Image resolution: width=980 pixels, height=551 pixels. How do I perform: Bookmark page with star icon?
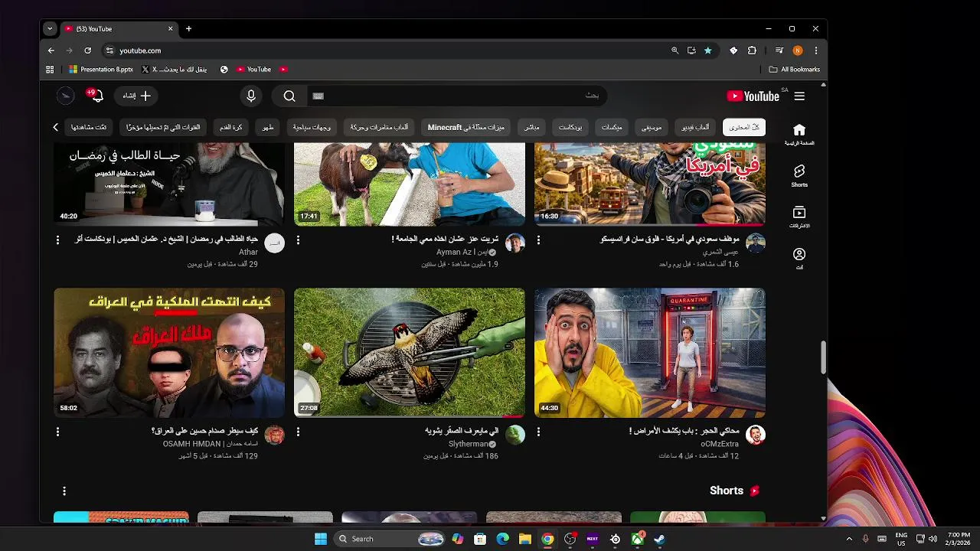pyautogui.click(x=708, y=51)
